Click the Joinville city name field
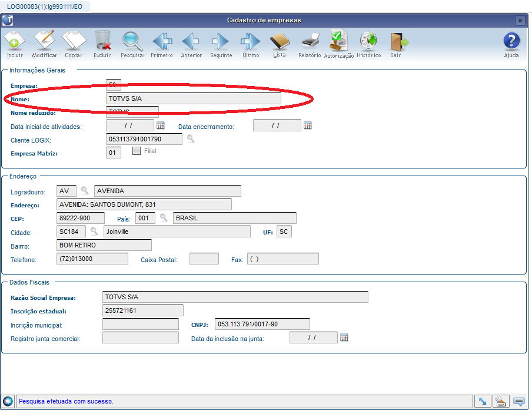Viewport: 532px width, 410px height. [177, 232]
